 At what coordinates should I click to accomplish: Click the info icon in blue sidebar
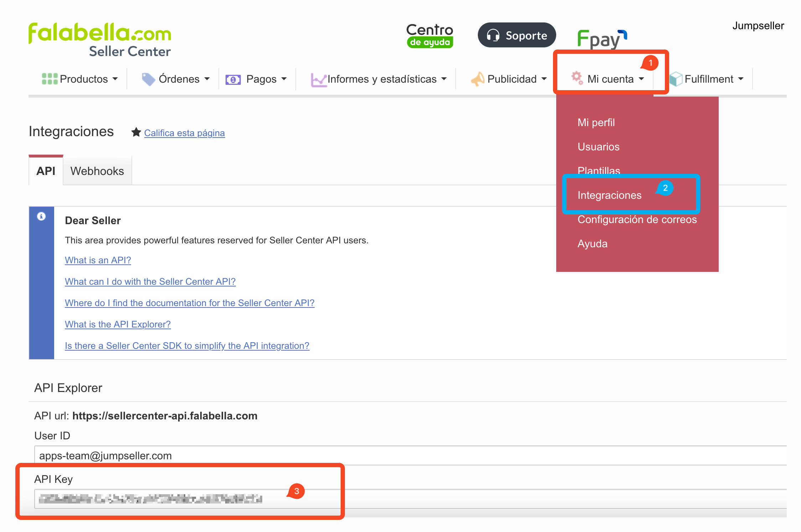tap(41, 216)
